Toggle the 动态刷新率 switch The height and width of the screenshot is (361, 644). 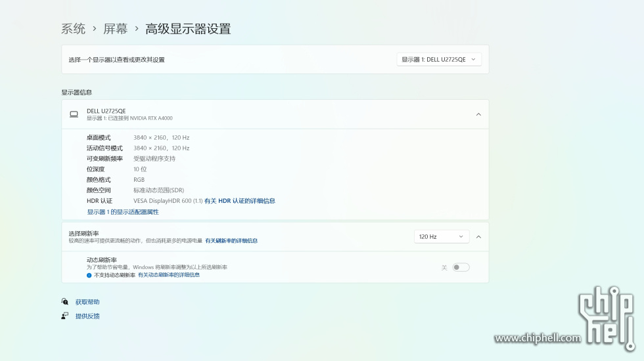point(461,268)
